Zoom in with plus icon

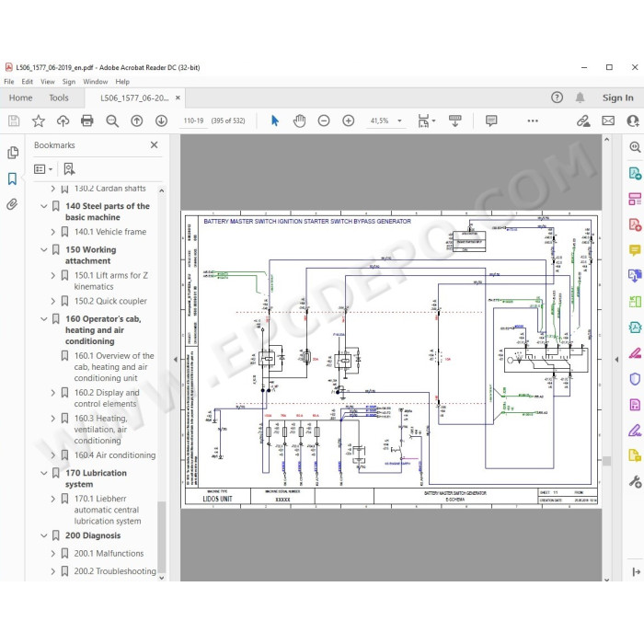[349, 121]
